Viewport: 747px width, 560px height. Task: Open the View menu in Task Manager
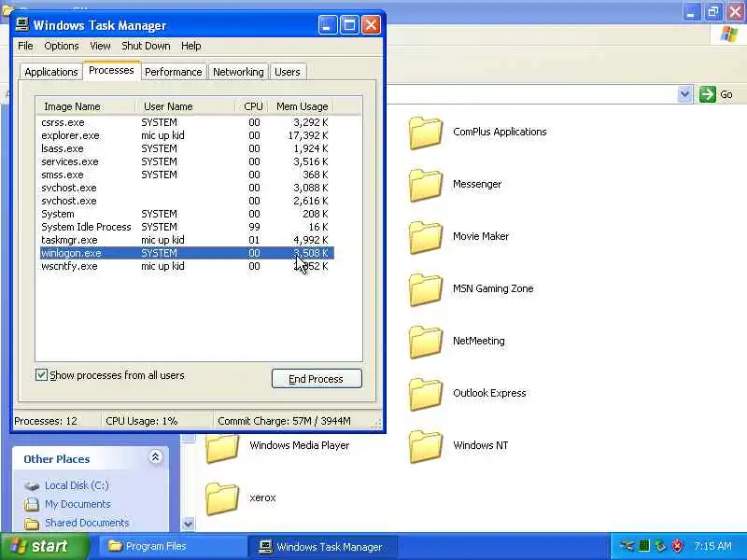(100, 46)
